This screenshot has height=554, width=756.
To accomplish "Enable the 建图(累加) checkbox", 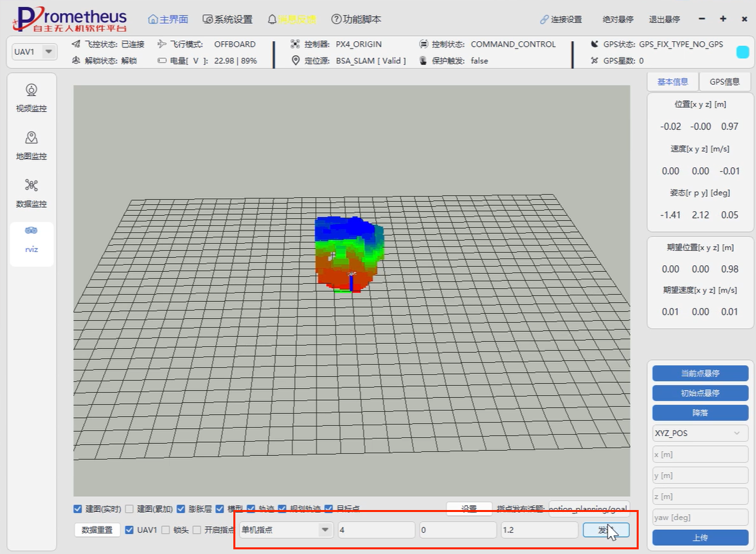I will pyautogui.click(x=129, y=509).
